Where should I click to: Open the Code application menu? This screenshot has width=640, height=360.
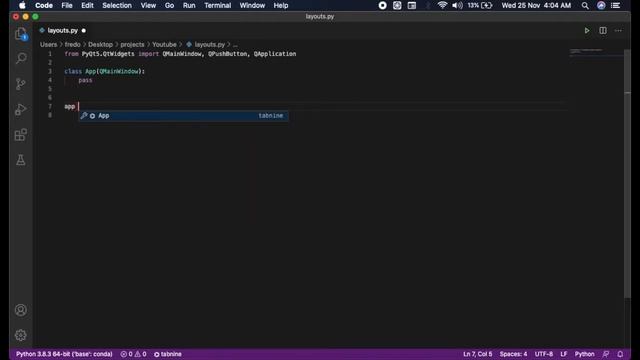(44, 6)
